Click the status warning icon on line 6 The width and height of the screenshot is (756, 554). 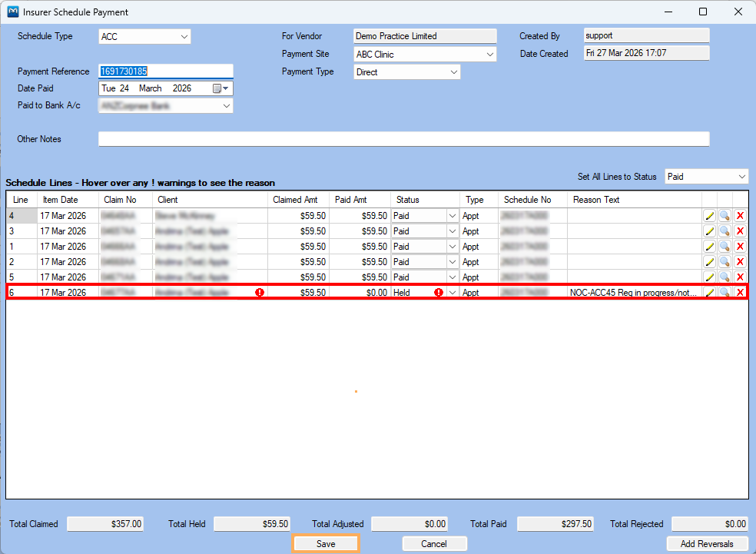(x=438, y=293)
